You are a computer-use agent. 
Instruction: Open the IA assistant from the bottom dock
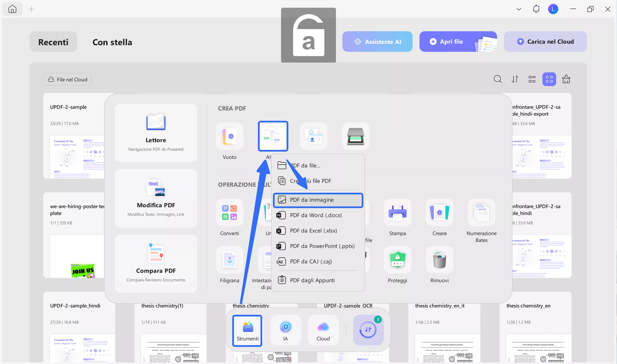pos(285,330)
